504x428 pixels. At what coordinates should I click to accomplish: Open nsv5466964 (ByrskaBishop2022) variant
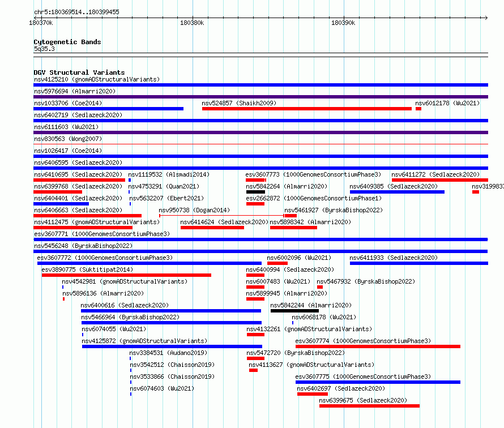[130, 317]
